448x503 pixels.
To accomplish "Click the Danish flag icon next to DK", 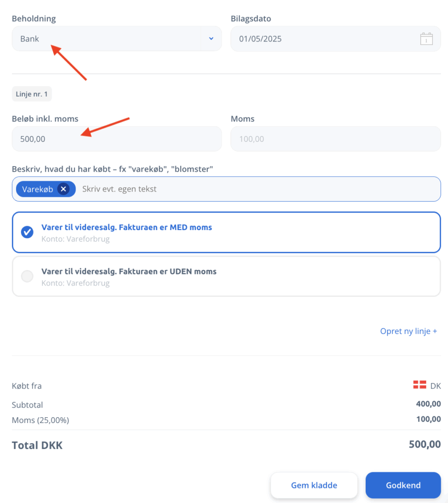I will click(x=419, y=385).
